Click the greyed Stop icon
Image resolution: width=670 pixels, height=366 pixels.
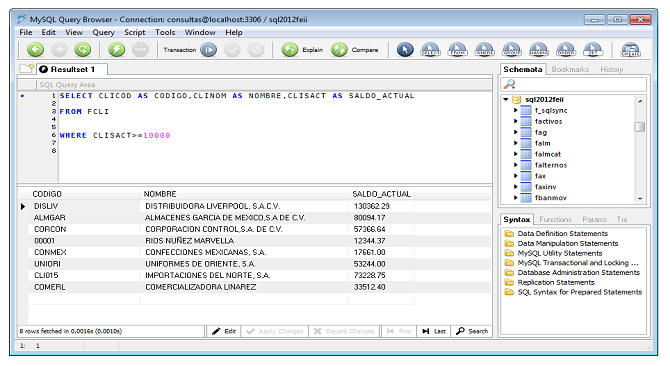point(140,50)
